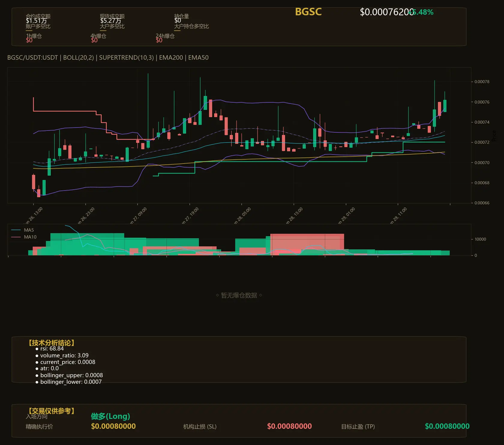Click the 28, 05:00 time axis label
504x445 pixels.
[242, 216]
